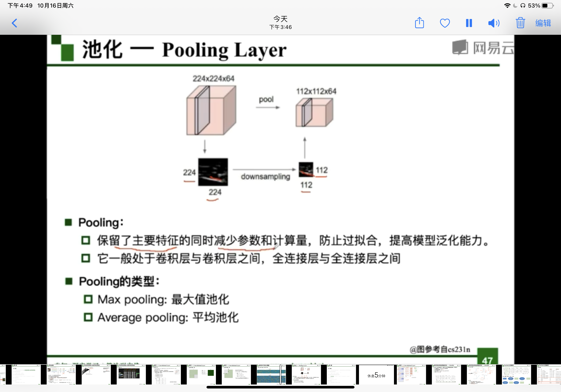Tap the 编辑 edit button
The height and width of the screenshot is (392, 561).
(543, 23)
